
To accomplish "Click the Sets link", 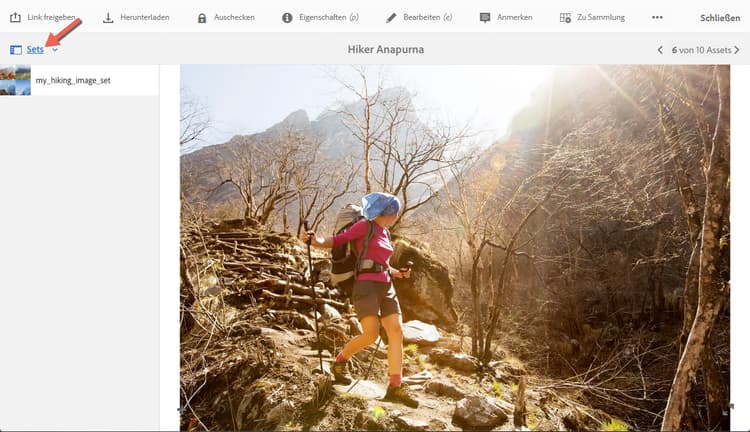I will point(35,49).
